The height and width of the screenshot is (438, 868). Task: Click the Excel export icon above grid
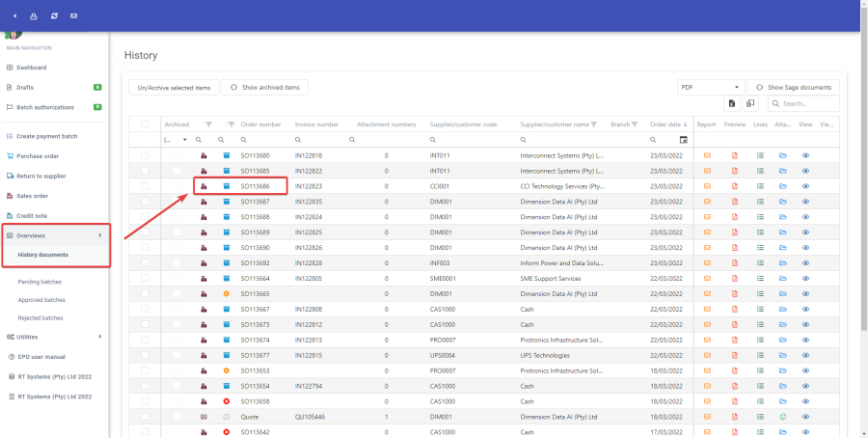(732, 103)
